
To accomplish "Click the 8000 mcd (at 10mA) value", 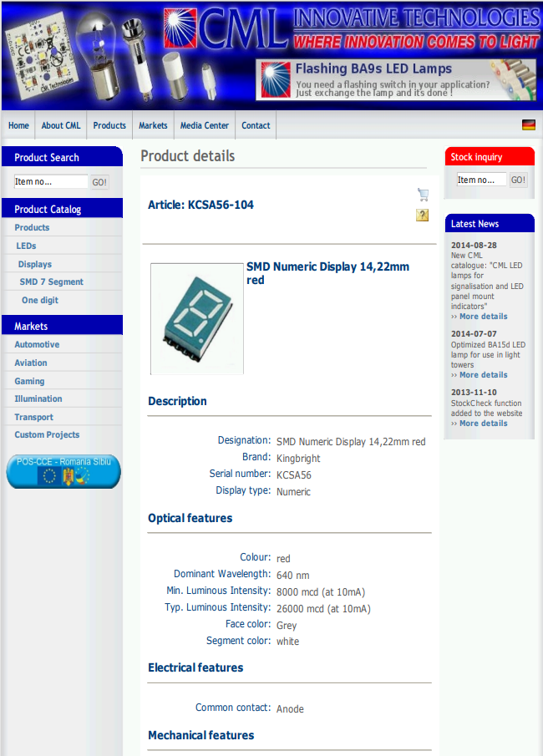I will click(x=321, y=592).
